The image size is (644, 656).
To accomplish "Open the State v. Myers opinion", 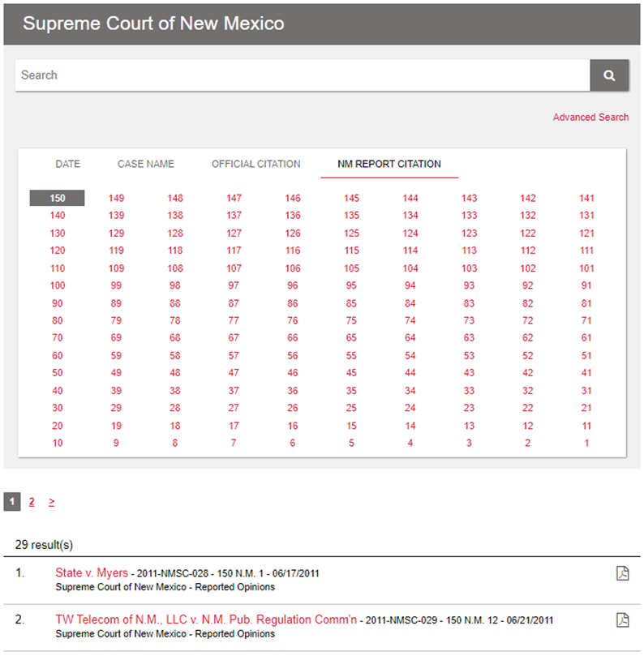I will tap(92, 572).
